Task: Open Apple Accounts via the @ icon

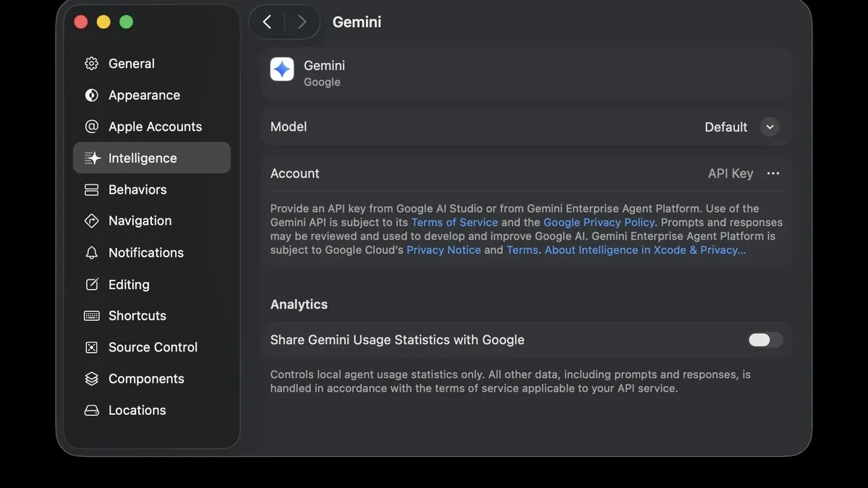Action: pos(92,127)
